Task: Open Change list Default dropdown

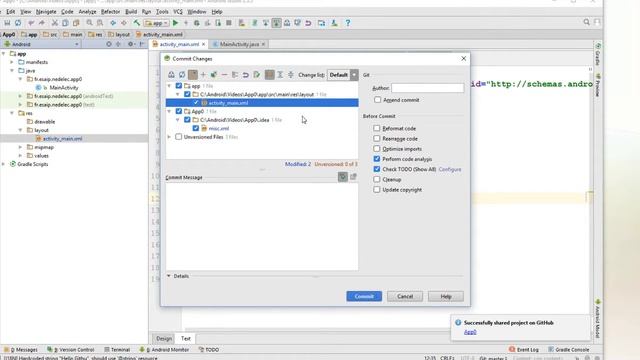Action: 342,75
